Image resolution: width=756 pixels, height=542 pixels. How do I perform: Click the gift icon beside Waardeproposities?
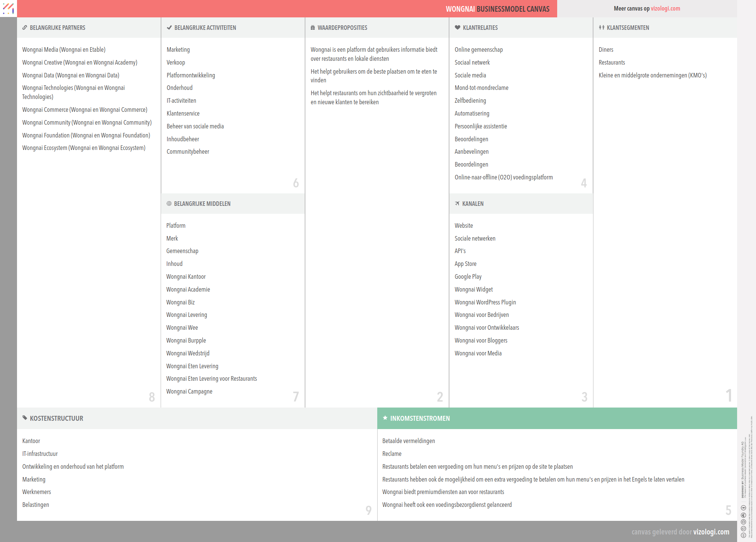point(313,28)
